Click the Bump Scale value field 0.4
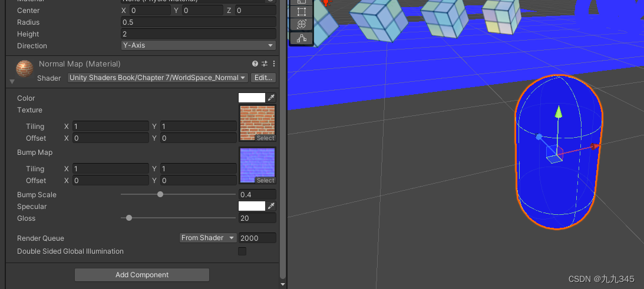Screen dimensions: 644x289 tap(257, 195)
